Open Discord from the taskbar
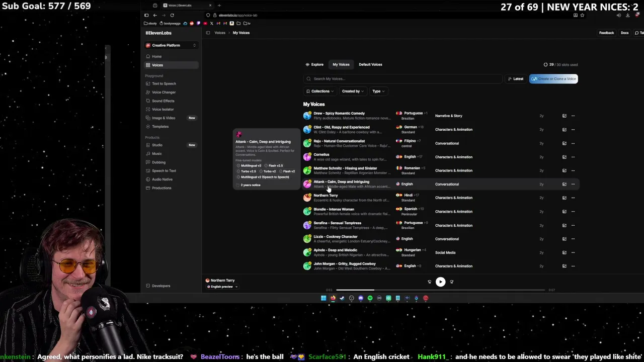Image resolution: width=644 pixels, height=362 pixels. point(361,298)
